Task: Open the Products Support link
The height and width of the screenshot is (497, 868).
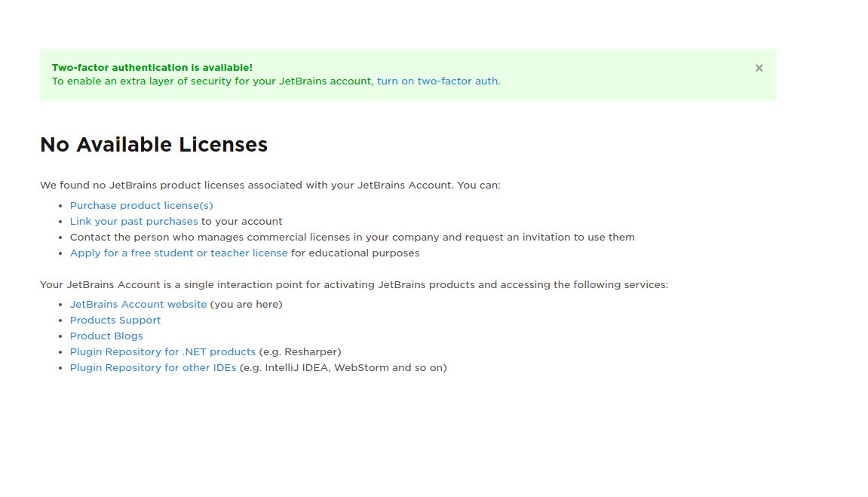Action: click(115, 321)
